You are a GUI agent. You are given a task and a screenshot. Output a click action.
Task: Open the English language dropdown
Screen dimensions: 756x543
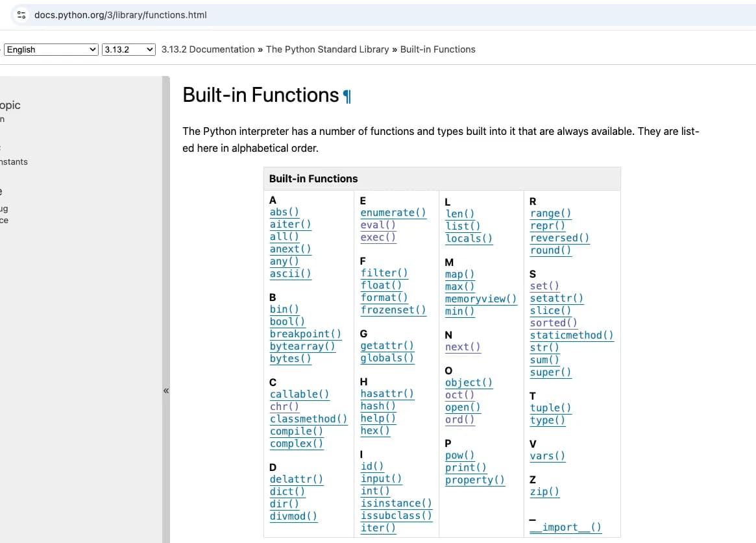(x=51, y=49)
